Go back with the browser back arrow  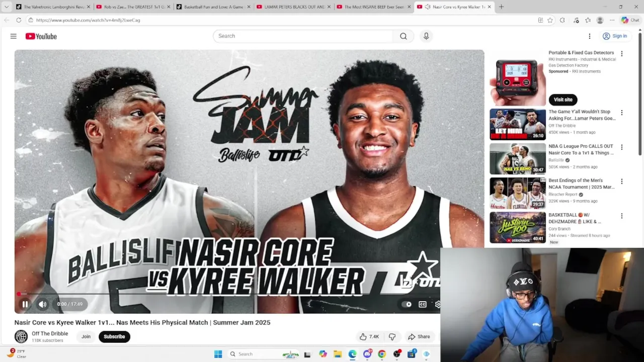point(7,20)
